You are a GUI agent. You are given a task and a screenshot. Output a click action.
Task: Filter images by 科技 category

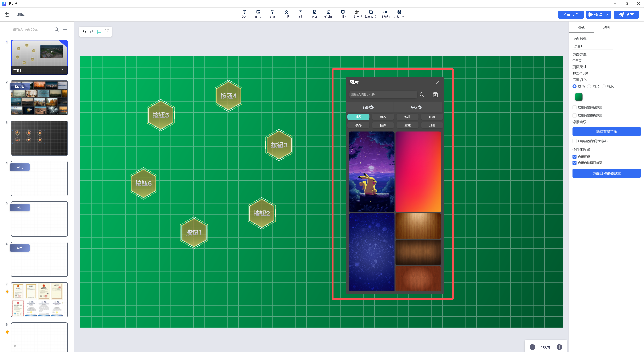pos(408,117)
